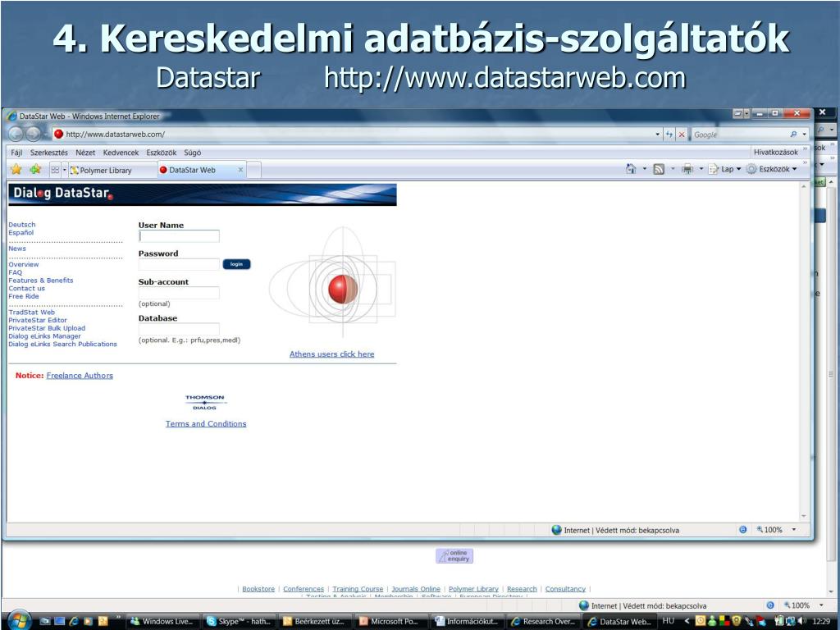Screen dimensions: 840x630
Task: Open Home button dropdown arrow
Action: point(645,169)
